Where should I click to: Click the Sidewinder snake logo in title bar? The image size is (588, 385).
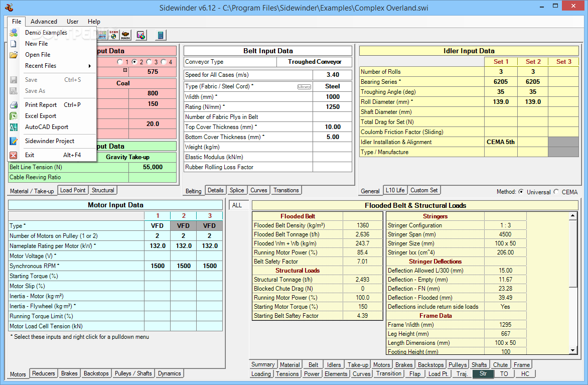point(9,7)
